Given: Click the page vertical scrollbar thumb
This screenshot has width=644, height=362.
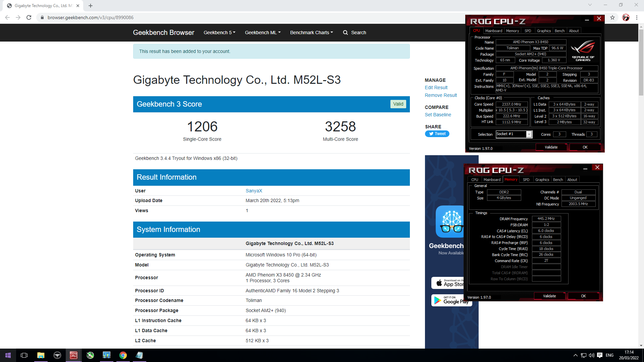Looking at the screenshot, I should pyautogui.click(x=641, y=62).
